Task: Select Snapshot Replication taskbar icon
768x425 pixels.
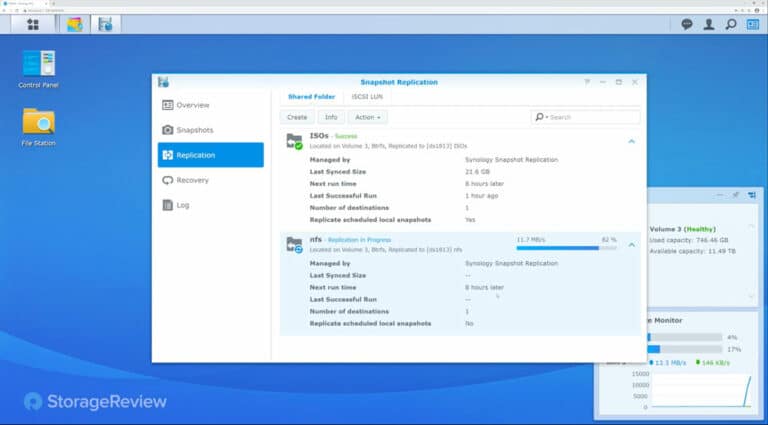Action: pyautogui.click(x=105, y=24)
